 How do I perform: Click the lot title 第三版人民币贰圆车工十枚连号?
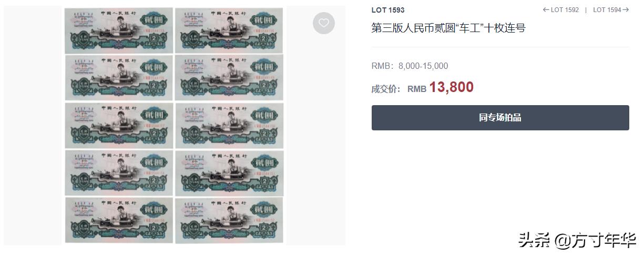point(448,28)
